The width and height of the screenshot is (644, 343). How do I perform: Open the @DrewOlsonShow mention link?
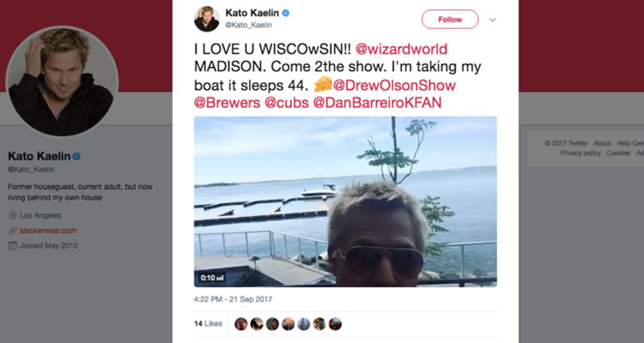(x=394, y=86)
